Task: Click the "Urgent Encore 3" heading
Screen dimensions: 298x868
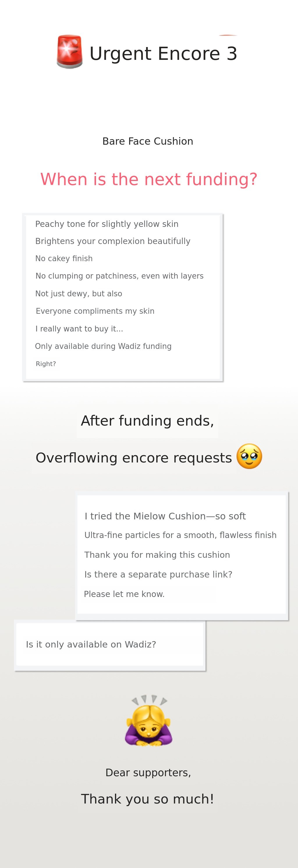Action: tap(163, 53)
